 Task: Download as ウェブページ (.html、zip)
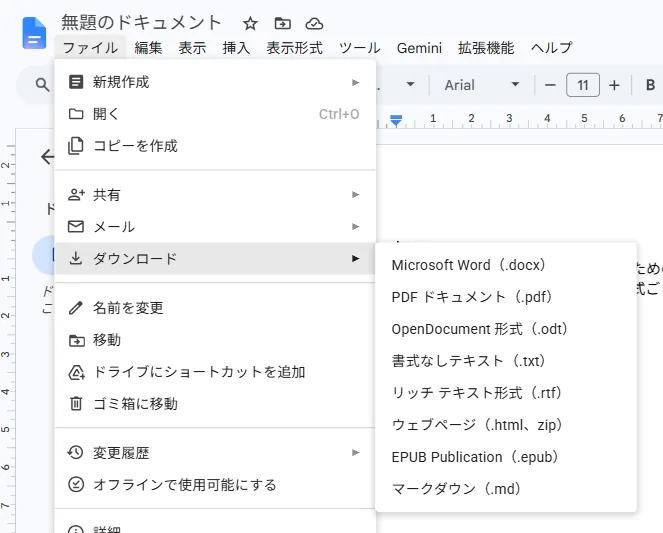[506, 425]
